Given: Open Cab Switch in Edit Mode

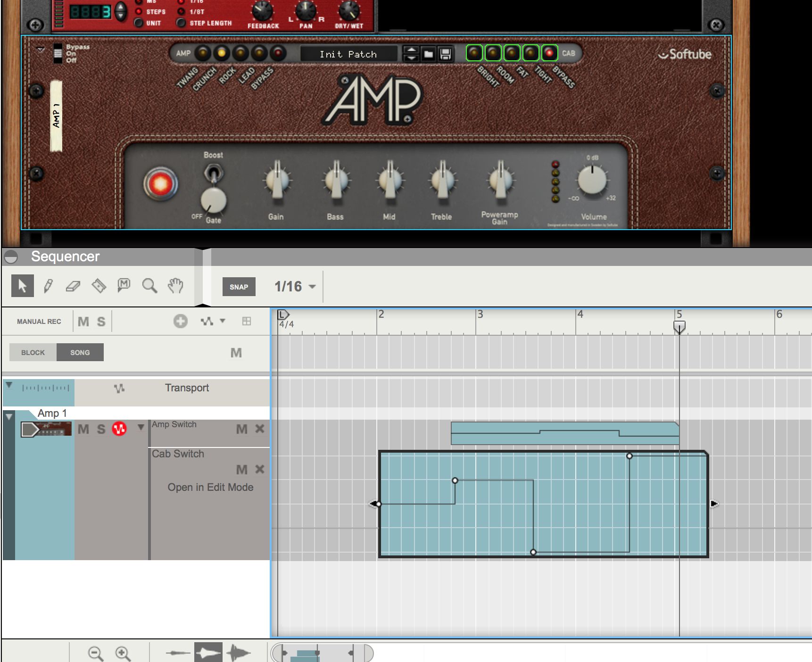Looking at the screenshot, I should [x=210, y=487].
